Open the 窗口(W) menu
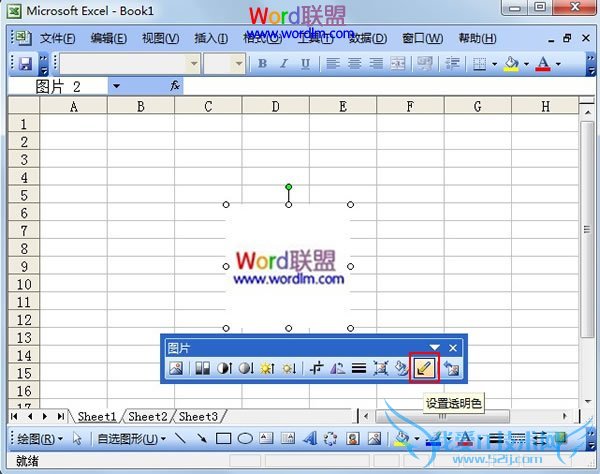 422,38
